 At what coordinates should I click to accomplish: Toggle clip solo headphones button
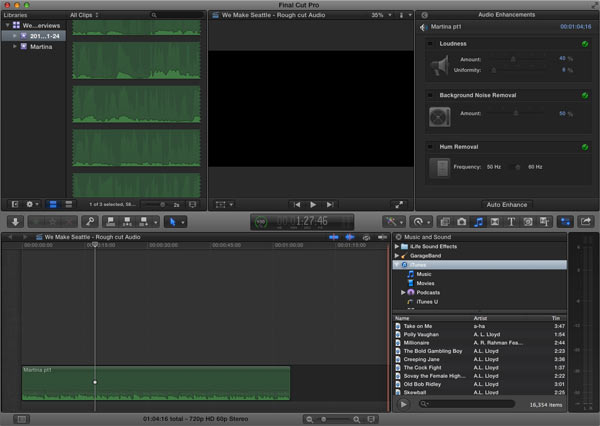coord(366,237)
